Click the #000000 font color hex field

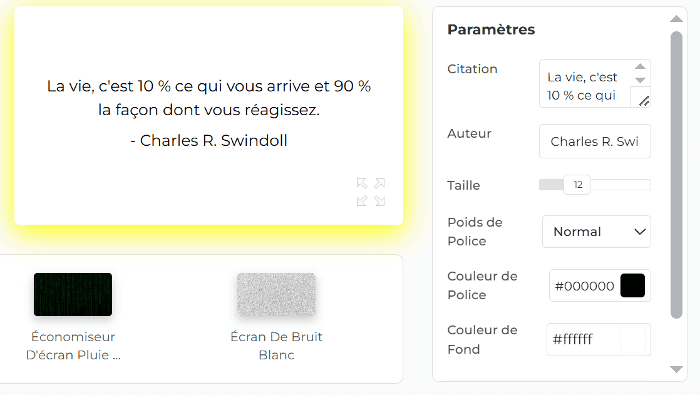coord(584,286)
